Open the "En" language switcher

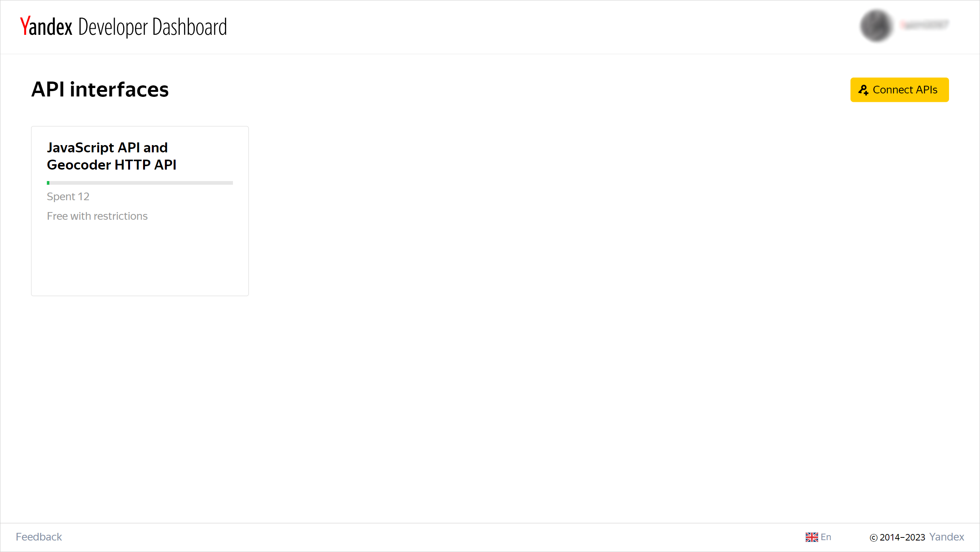click(826, 537)
